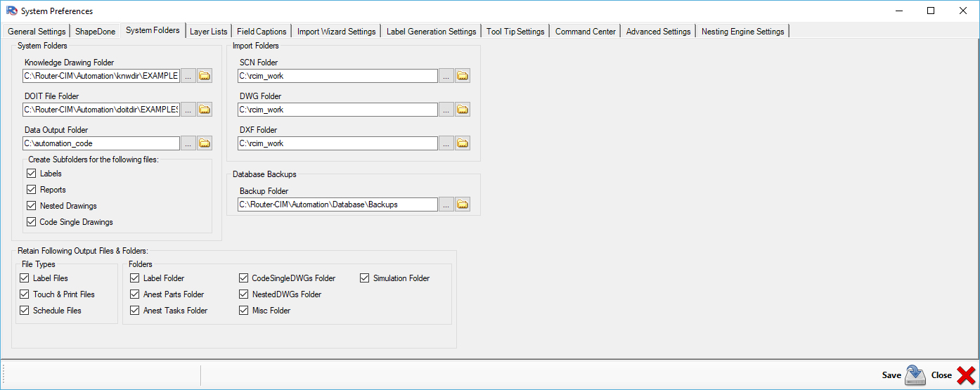This screenshot has height=390, width=980.
Task: Click the Data Output Folder path field
Action: tap(101, 143)
